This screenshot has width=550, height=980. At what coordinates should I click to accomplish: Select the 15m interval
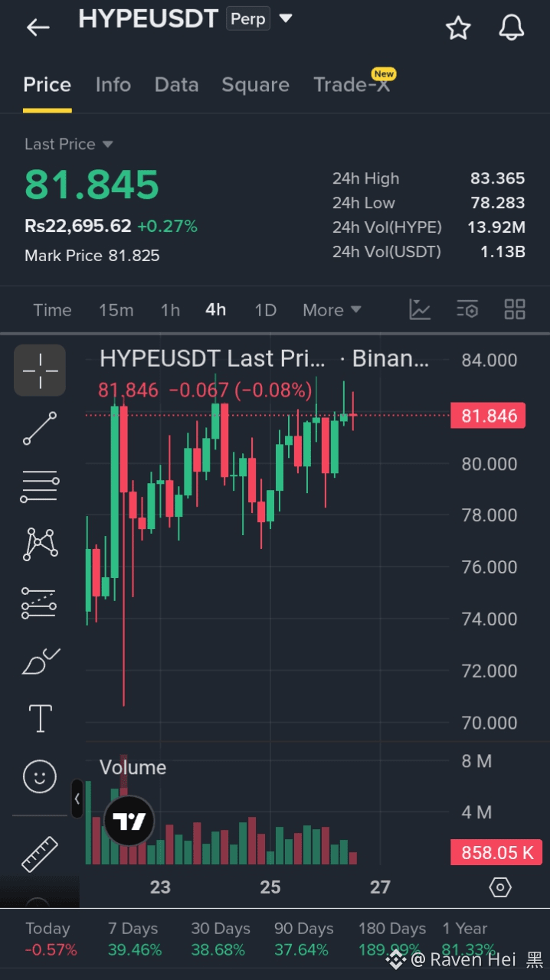point(116,310)
